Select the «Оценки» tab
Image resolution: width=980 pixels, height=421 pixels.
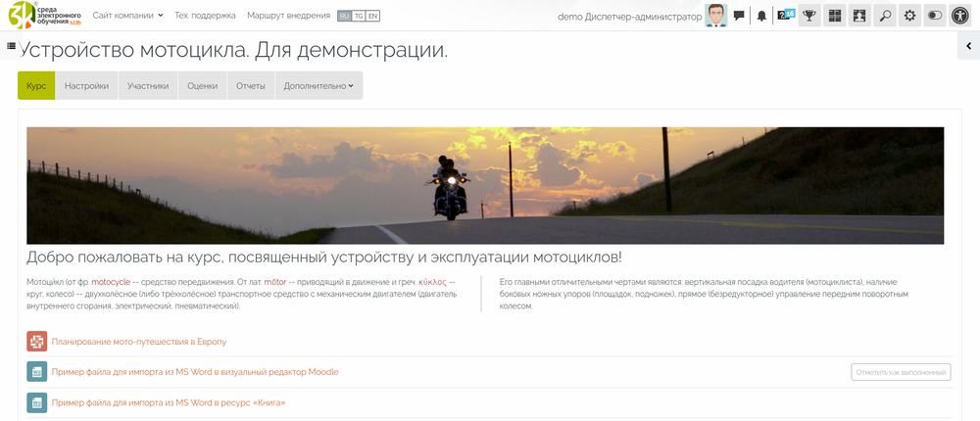[203, 85]
